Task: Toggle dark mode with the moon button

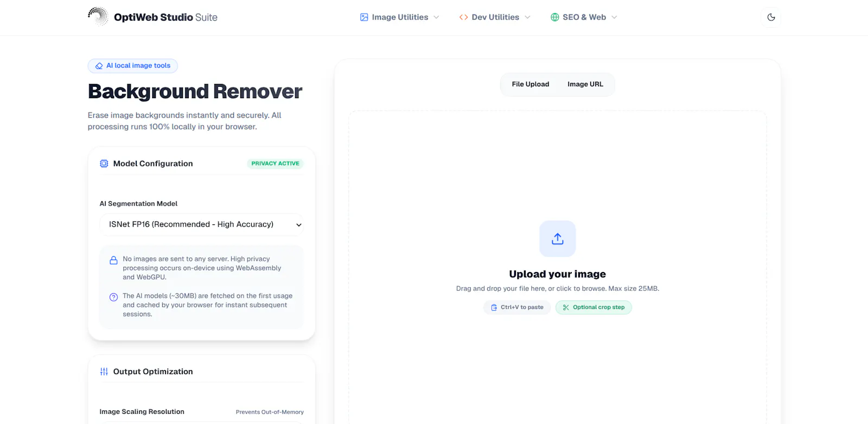Action: point(771,17)
